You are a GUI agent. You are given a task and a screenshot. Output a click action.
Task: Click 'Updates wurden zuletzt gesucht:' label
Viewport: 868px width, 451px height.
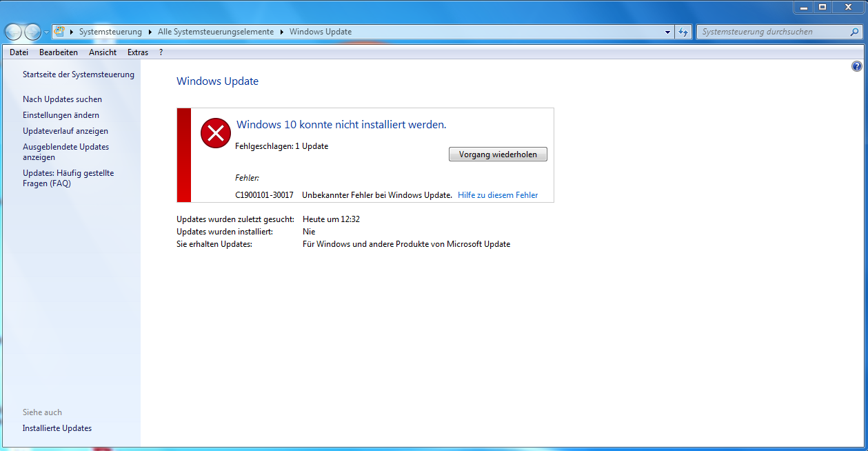235,219
